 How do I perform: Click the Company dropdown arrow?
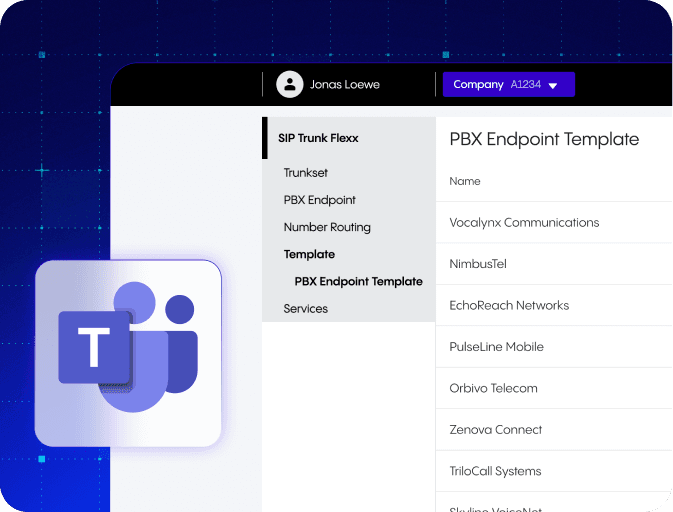pos(553,85)
